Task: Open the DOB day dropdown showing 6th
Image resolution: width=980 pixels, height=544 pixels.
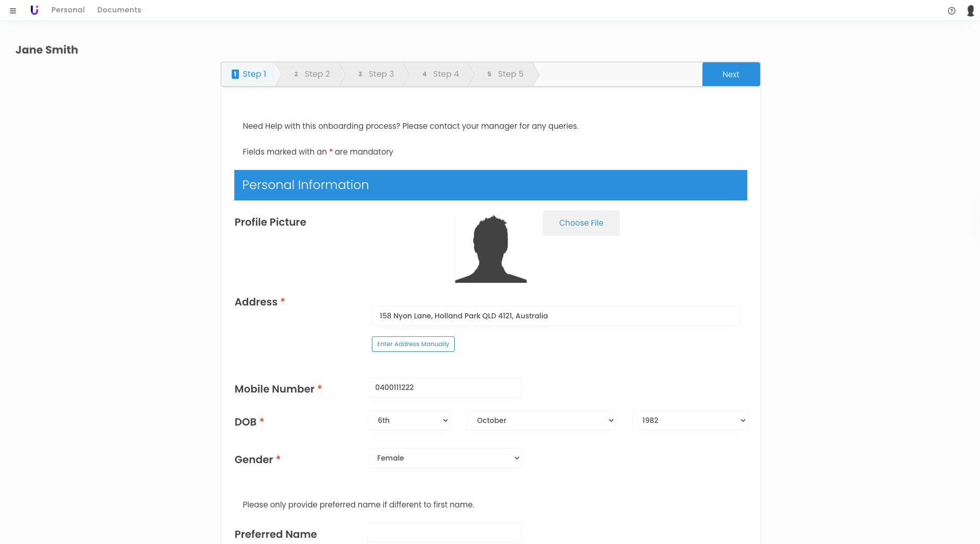Action: pos(409,420)
